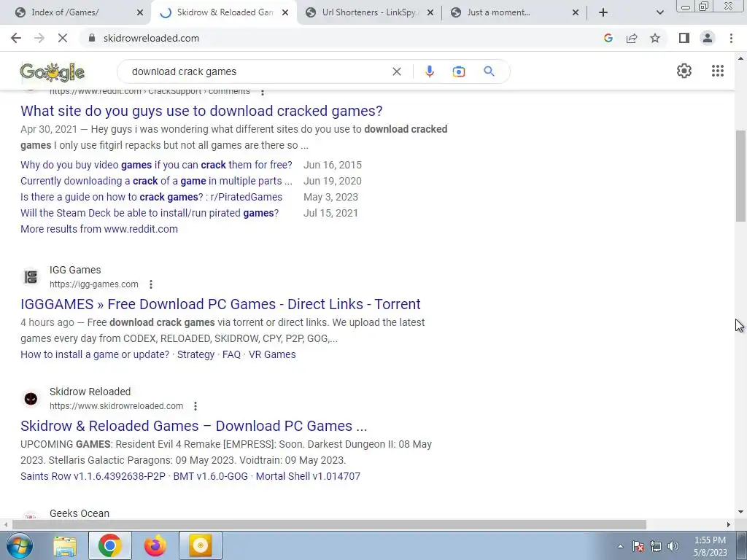Open "How to install a game or update?" sitelink
This screenshot has width=747, height=560.
coord(95,355)
